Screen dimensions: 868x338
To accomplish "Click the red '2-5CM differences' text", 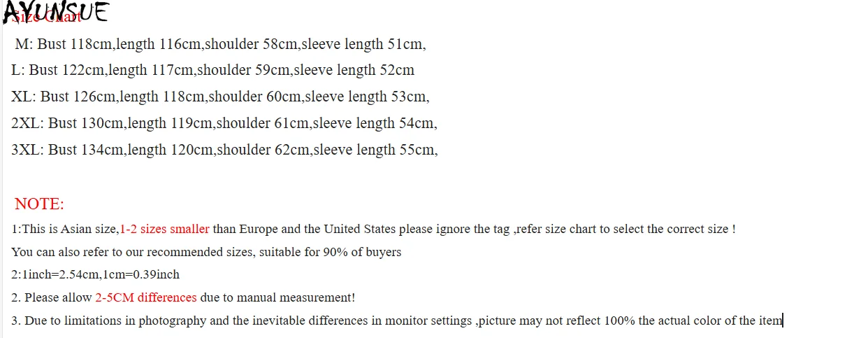I will [146, 297].
